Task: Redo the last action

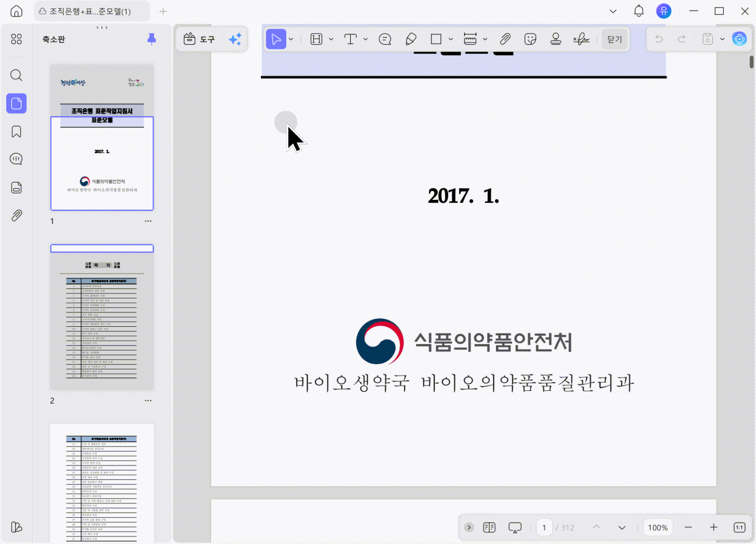Action: coord(682,39)
